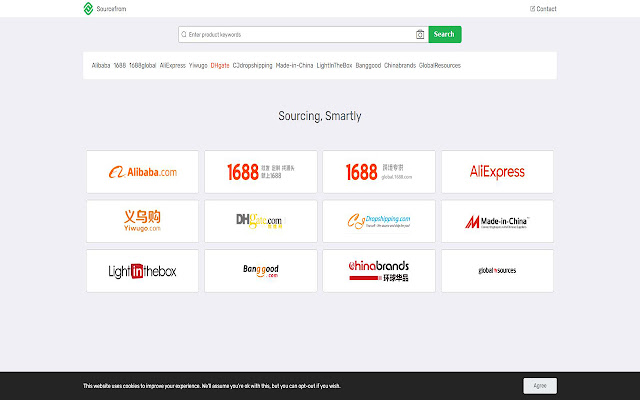
Task: Select the AliExpress tab
Action: point(172,65)
